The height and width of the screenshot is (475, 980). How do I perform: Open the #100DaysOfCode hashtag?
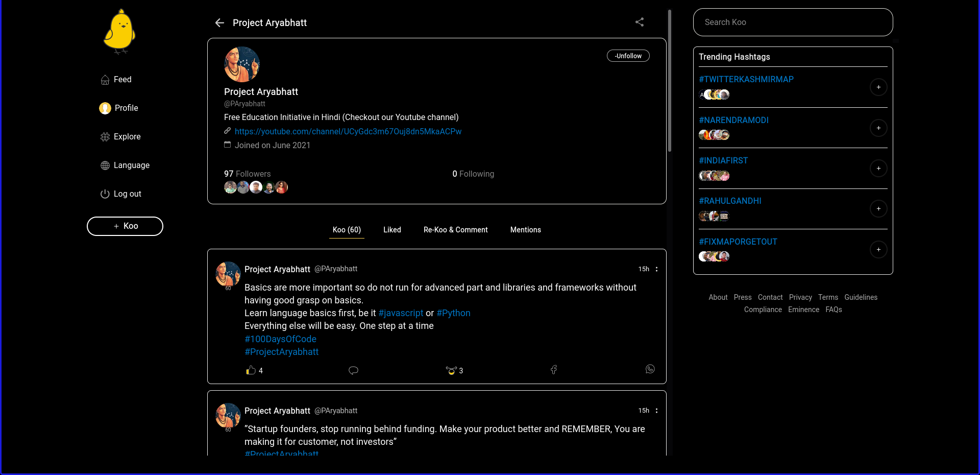280,339
